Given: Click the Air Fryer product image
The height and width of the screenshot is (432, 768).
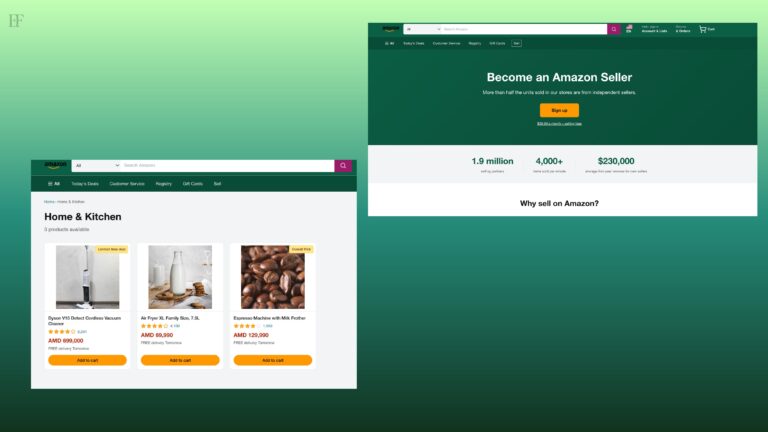Looking at the screenshot, I should [x=180, y=277].
